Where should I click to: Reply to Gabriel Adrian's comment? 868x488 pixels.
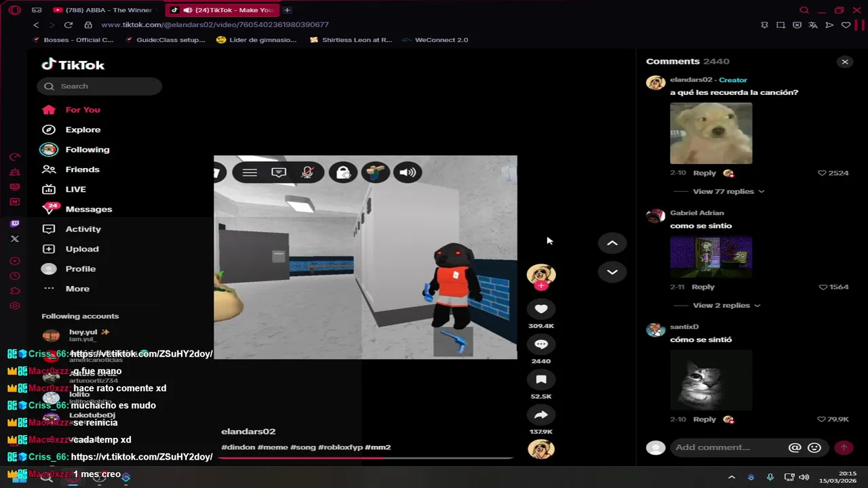coord(703,287)
